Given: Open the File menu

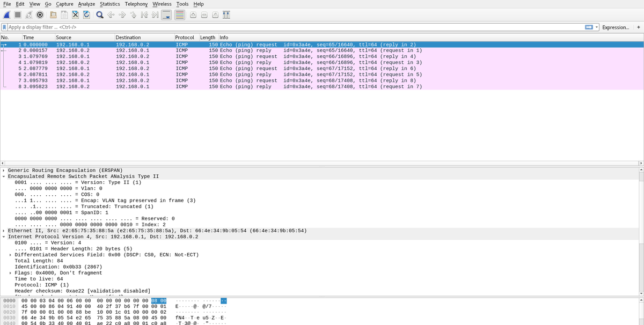Looking at the screenshot, I should (8, 4).
